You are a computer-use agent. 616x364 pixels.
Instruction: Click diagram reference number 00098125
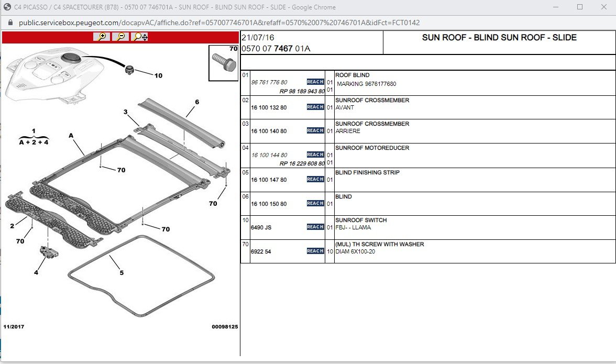pos(225,327)
